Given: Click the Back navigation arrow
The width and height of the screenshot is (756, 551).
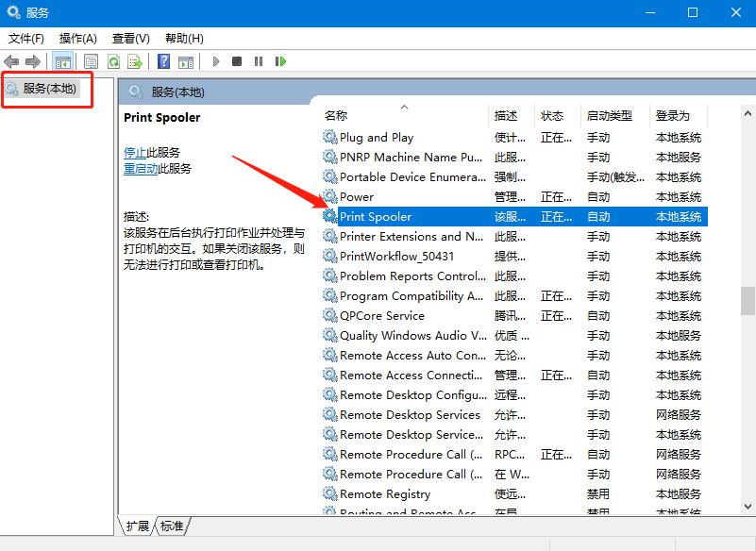Looking at the screenshot, I should click(11, 60).
